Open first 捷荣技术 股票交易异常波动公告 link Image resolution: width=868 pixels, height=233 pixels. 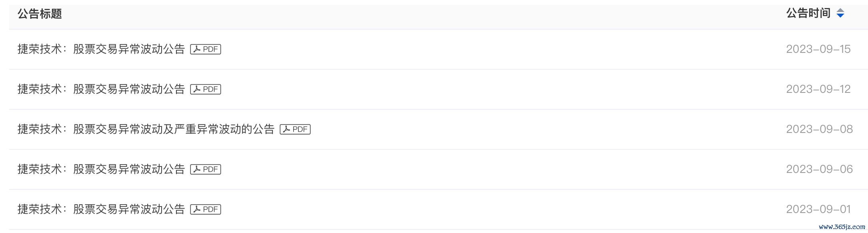pos(101,49)
